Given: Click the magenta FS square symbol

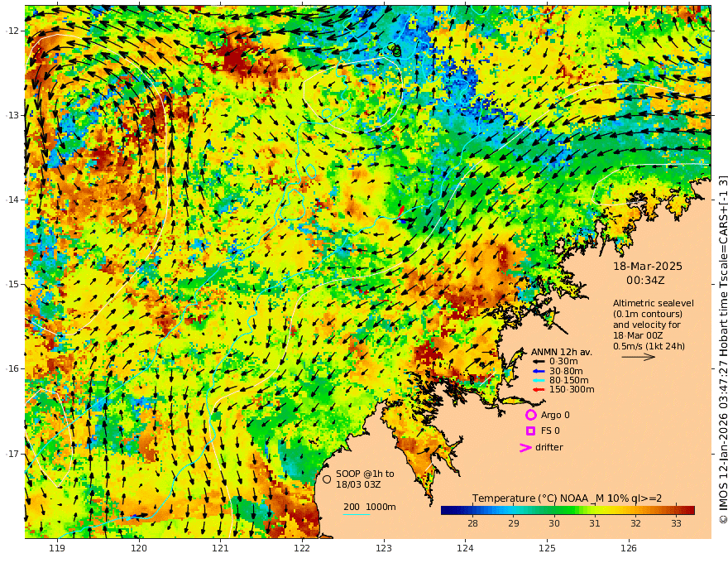Looking at the screenshot, I should coord(530,431).
